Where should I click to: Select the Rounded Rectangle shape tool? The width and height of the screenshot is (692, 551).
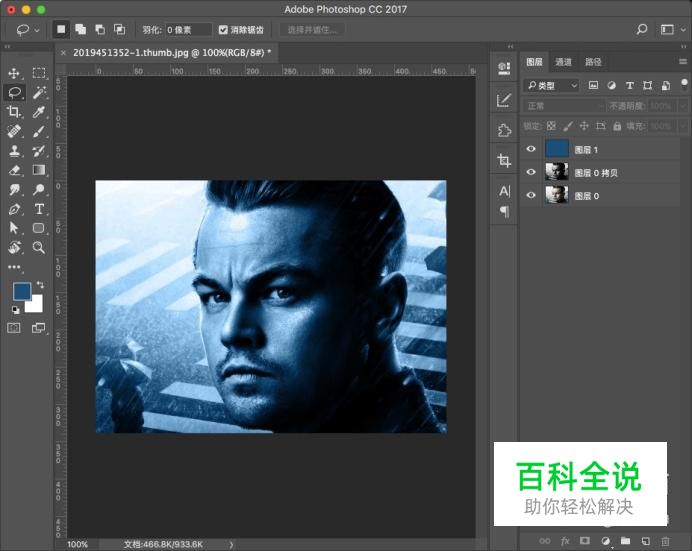click(x=39, y=228)
